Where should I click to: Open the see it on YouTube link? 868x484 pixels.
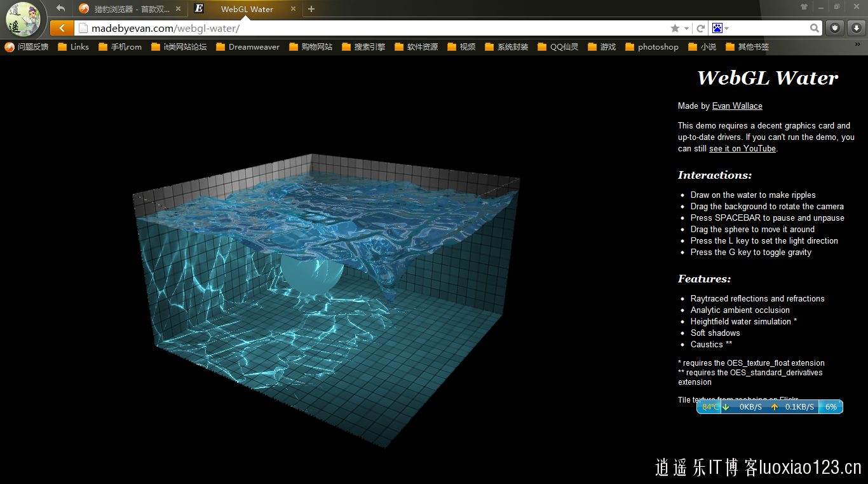[742, 148]
